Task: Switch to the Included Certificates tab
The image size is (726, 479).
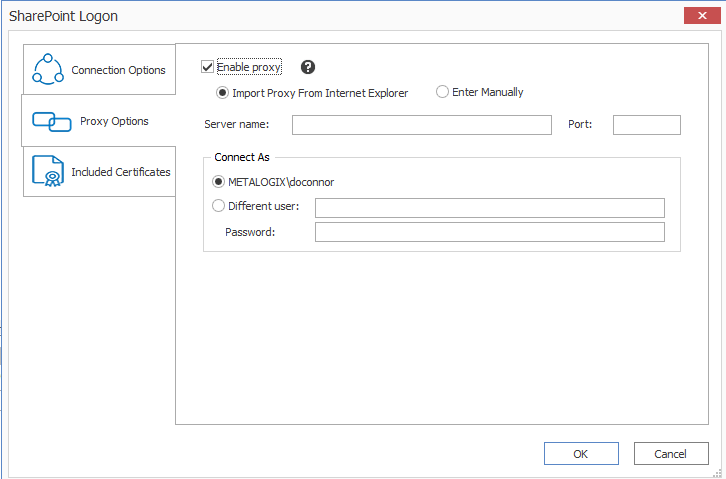Action: 120,172
